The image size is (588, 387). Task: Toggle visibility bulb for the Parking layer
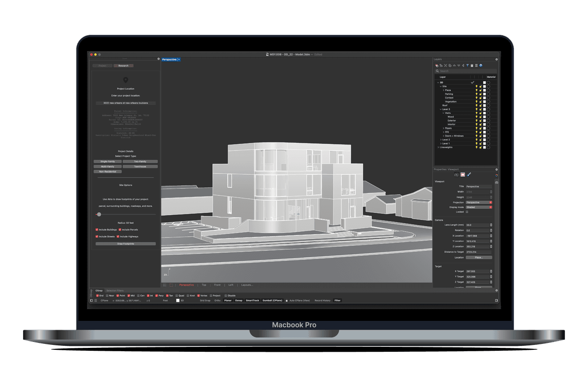476,94
